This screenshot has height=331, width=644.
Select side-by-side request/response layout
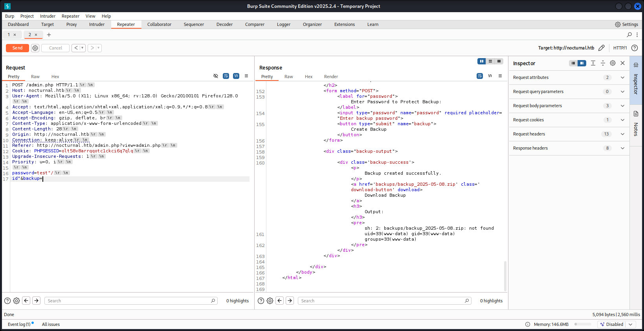(x=482, y=61)
